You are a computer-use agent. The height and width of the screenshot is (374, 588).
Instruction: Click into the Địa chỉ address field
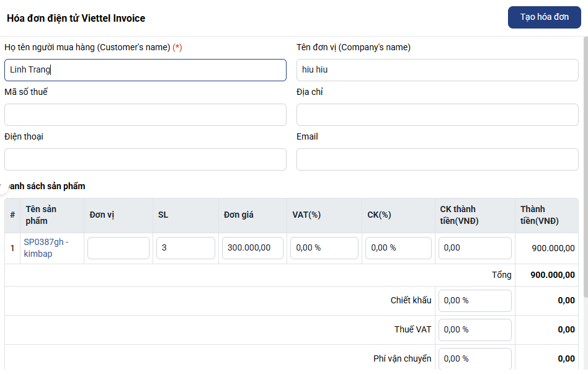(437, 115)
